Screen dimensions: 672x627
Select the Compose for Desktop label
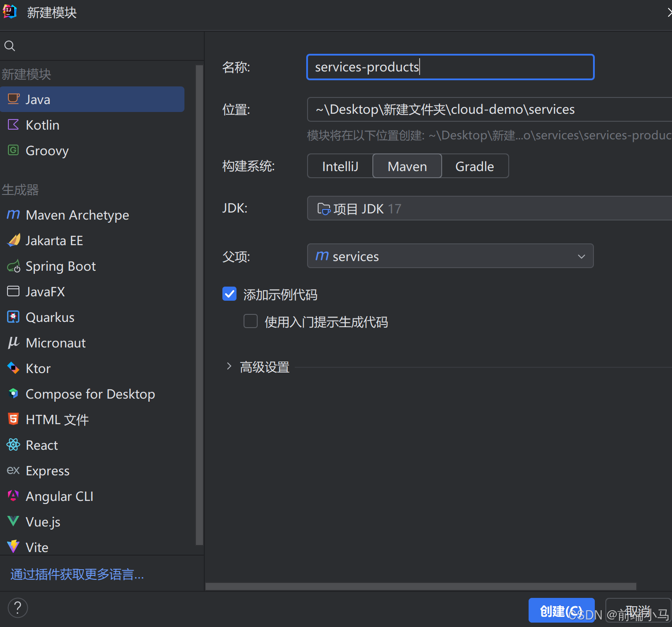pos(90,394)
